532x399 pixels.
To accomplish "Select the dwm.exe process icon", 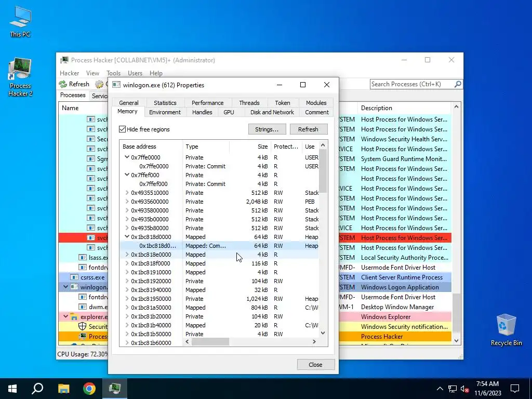I will point(83,307).
